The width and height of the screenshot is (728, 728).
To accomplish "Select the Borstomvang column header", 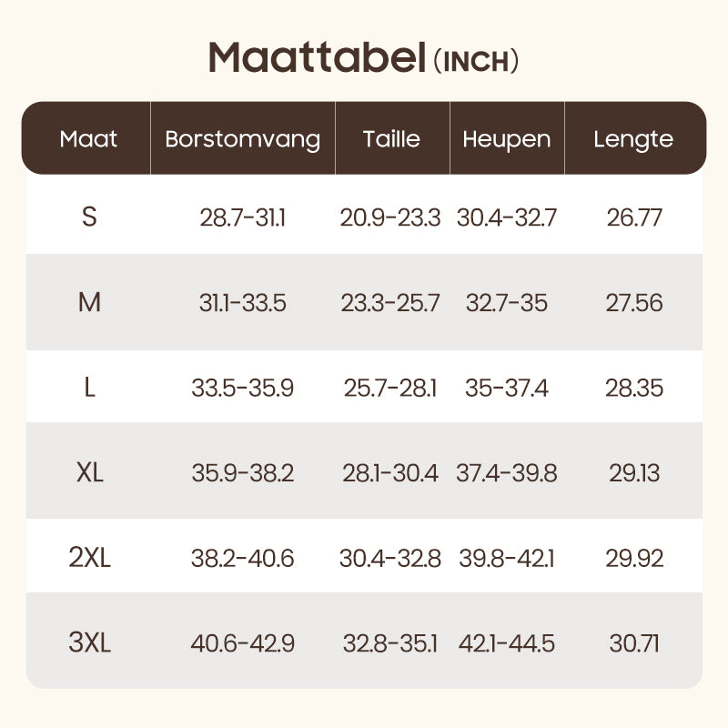I will [243, 139].
